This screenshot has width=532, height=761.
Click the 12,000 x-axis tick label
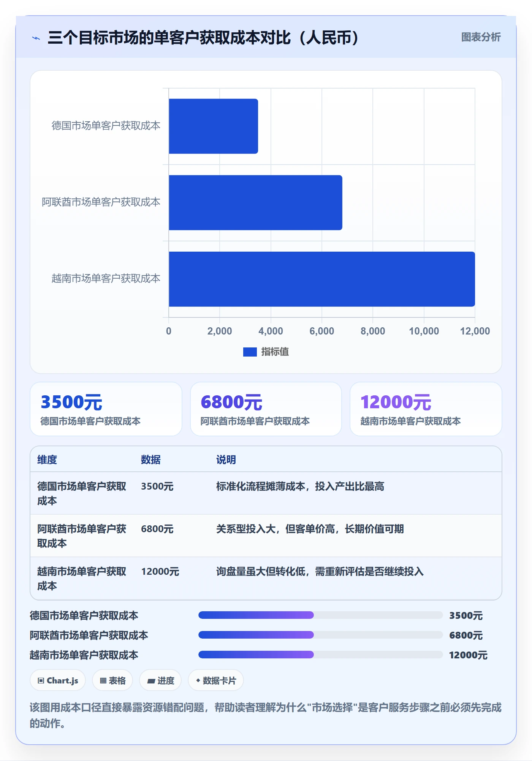click(x=475, y=331)
